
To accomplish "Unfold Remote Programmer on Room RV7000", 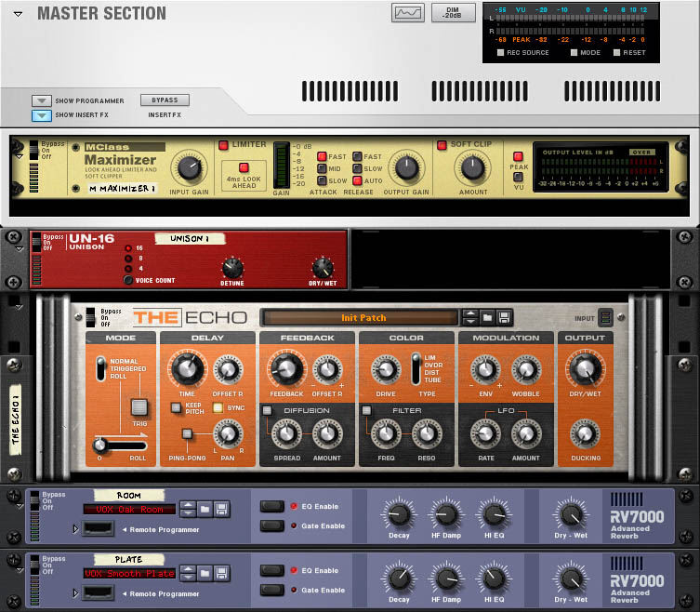I will click(x=75, y=529).
